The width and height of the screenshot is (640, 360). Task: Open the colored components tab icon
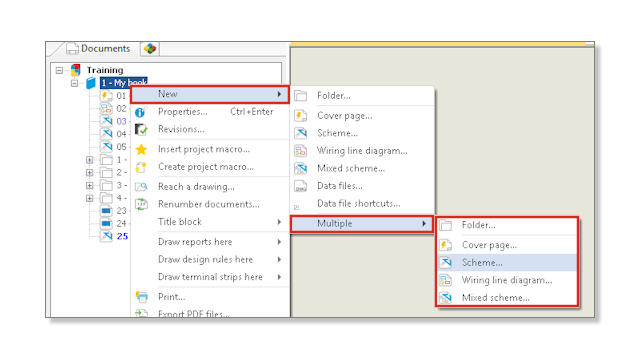[150, 49]
